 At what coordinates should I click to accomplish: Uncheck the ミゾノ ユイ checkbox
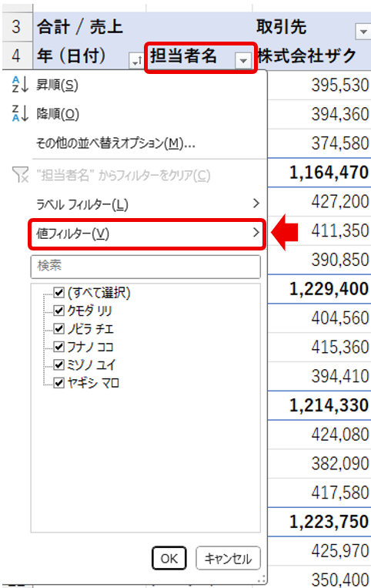(59, 365)
